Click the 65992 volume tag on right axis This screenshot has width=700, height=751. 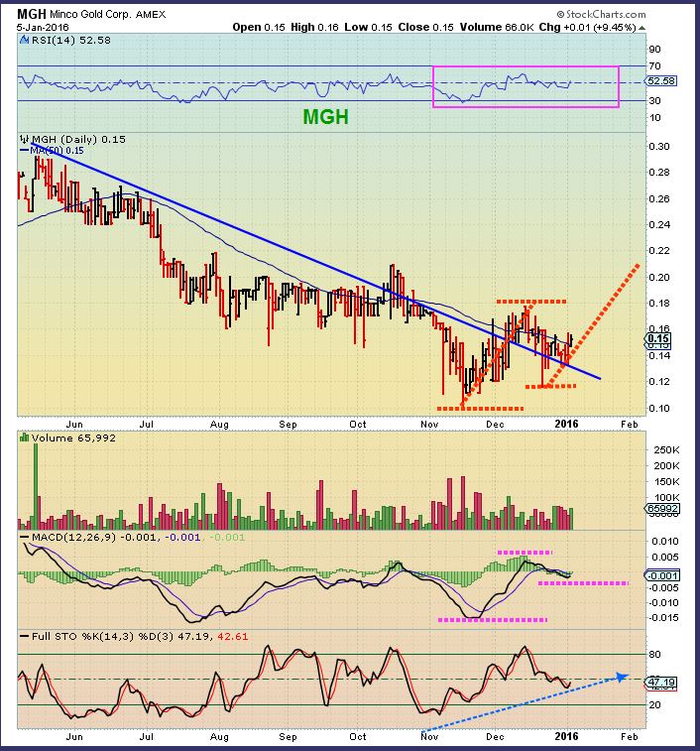coord(662,509)
